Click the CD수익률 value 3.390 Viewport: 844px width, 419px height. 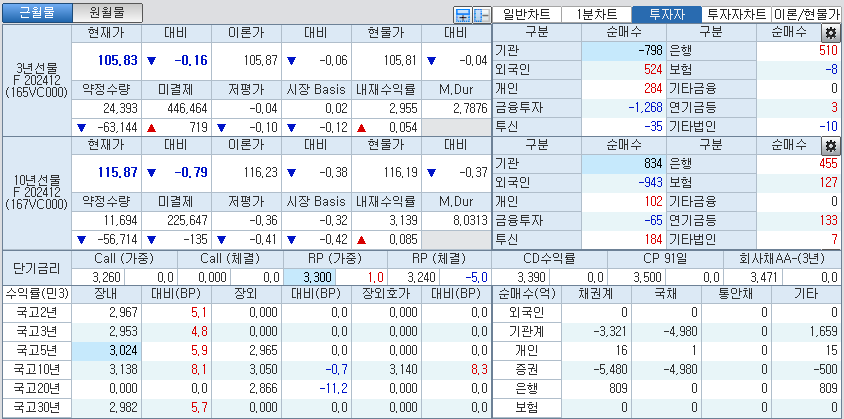522,277
